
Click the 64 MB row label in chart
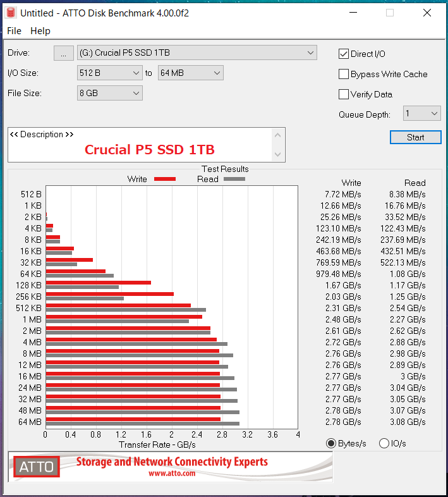click(30, 422)
